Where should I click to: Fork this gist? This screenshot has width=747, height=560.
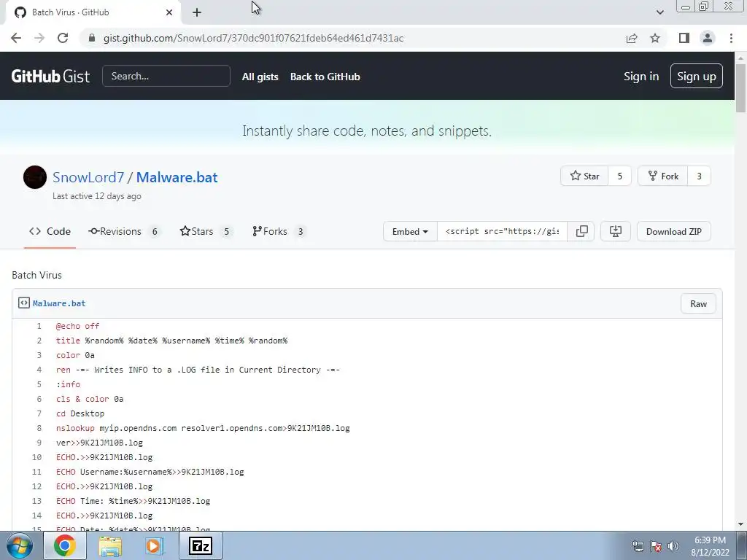(x=663, y=176)
